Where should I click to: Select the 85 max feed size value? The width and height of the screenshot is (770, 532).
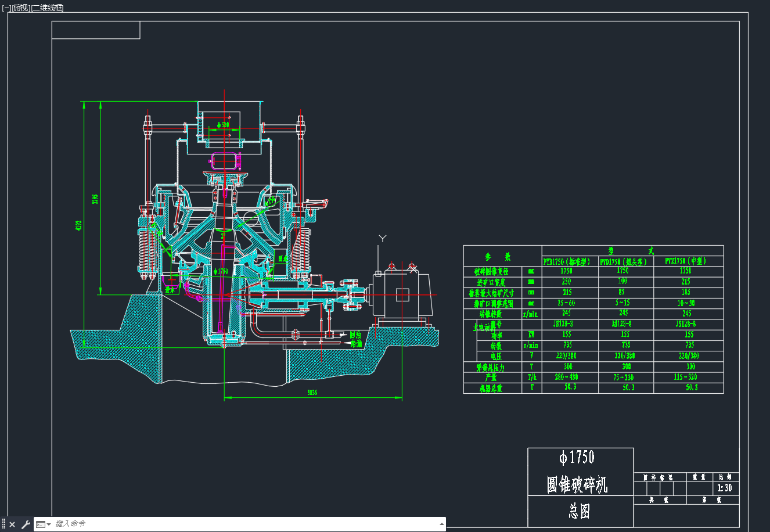pos(621,292)
